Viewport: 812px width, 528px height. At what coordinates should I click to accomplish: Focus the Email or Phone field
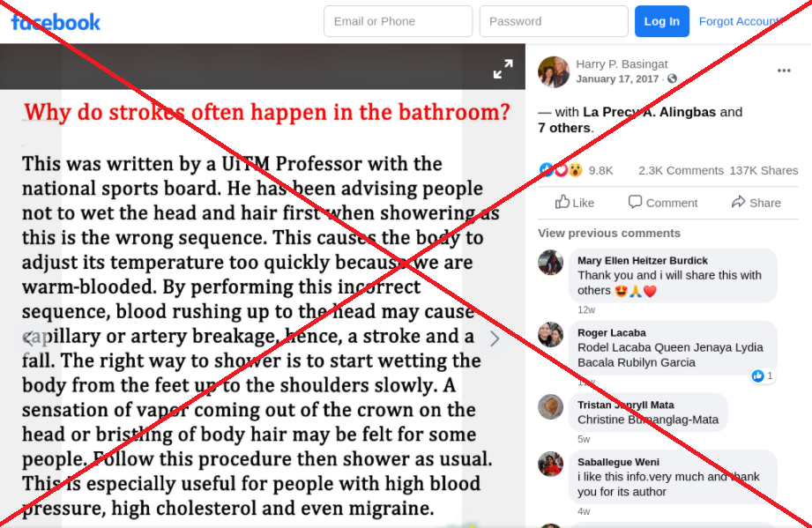pos(398,21)
